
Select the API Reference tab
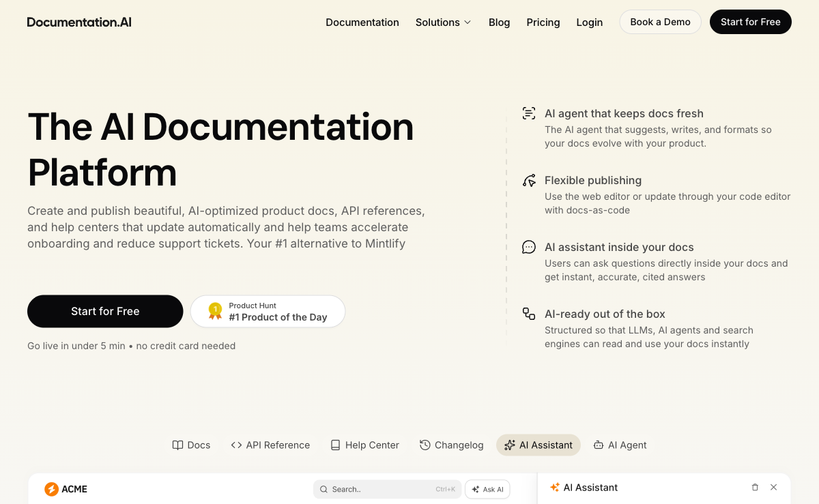point(270,445)
